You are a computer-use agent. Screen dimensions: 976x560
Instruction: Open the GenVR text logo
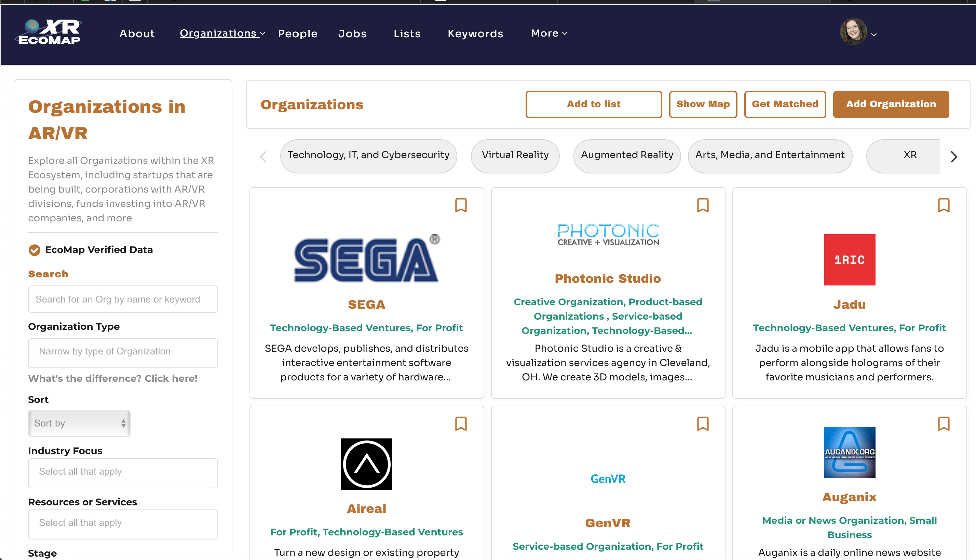point(608,479)
